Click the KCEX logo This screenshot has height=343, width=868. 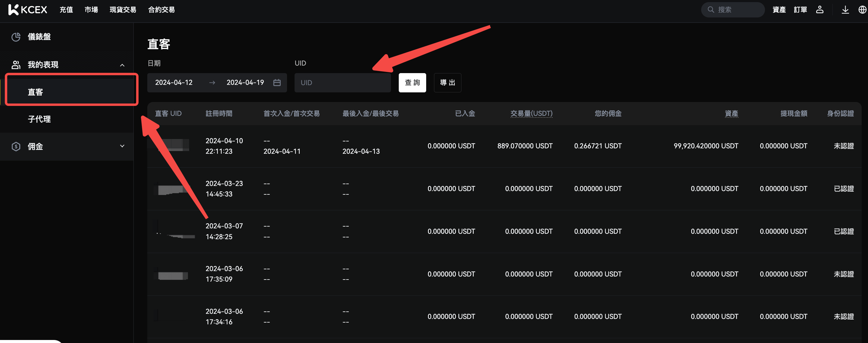tap(28, 10)
